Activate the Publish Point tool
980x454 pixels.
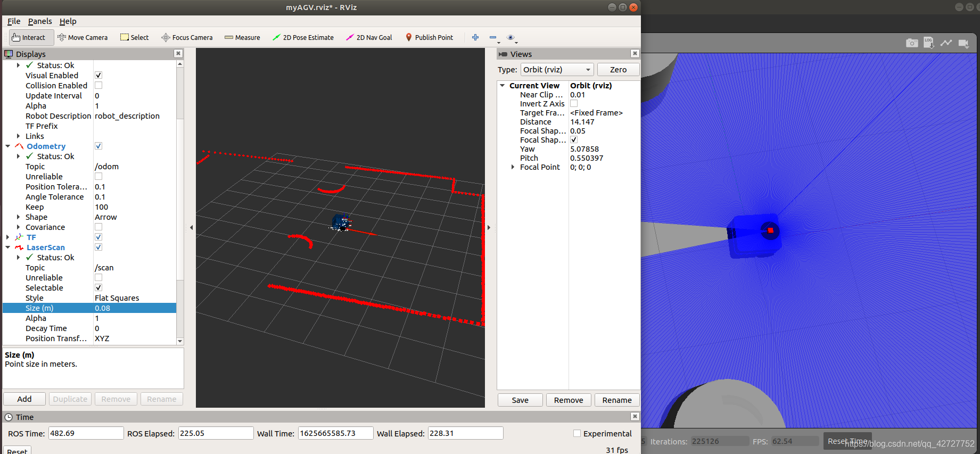pos(430,37)
